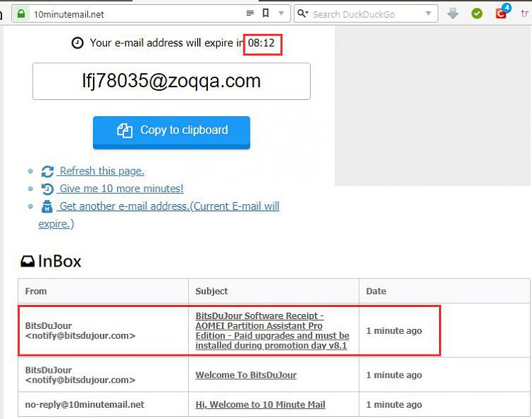
Task: Click the spy figure icon for new address
Action: pos(47,206)
